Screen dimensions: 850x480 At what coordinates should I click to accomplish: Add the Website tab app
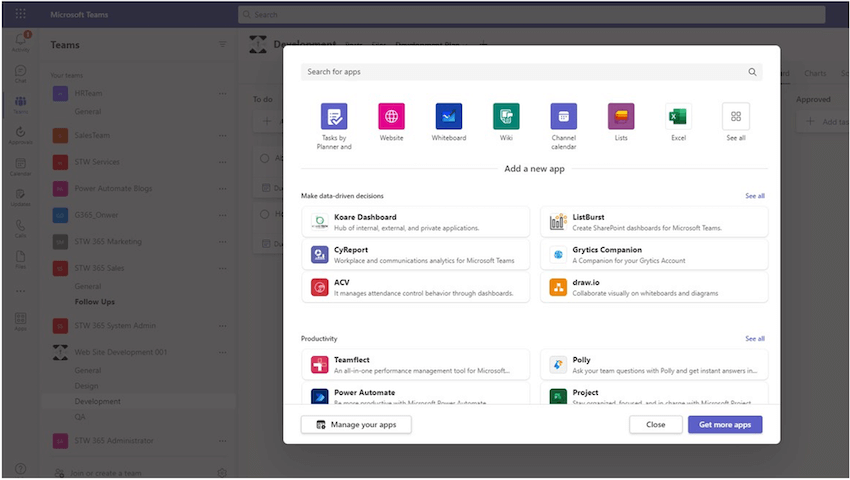click(391, 122)
